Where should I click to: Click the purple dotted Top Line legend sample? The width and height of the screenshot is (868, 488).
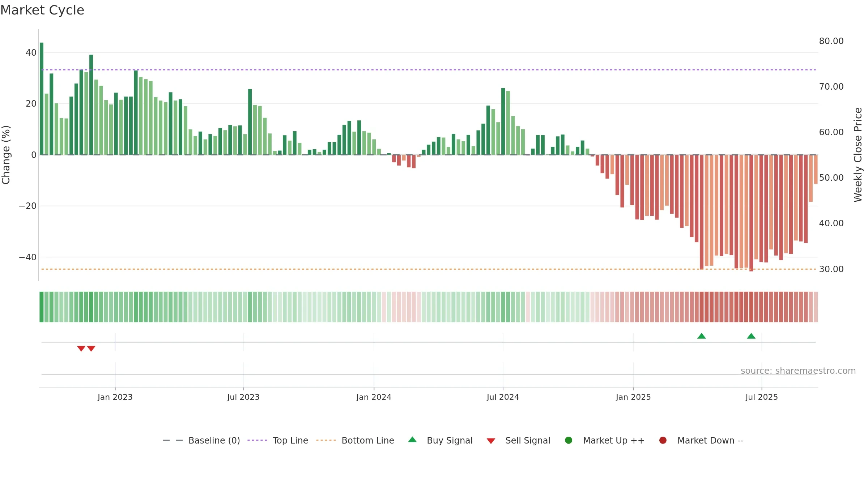coord(257,440)
